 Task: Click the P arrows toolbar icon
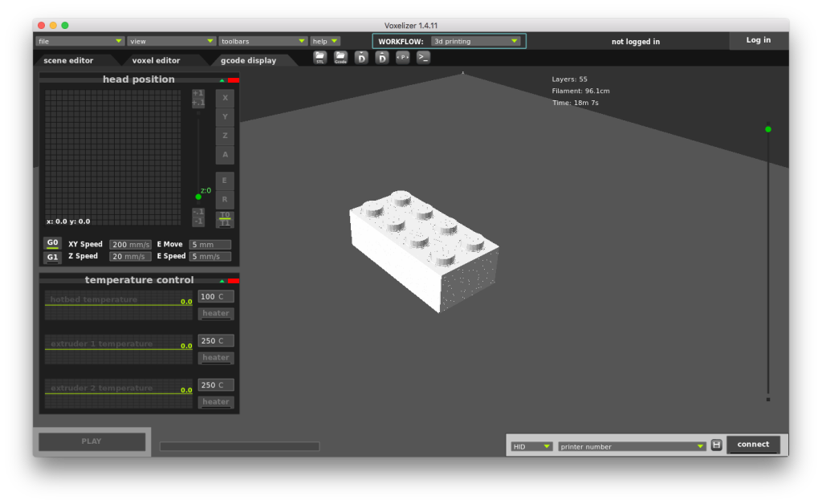pyautogui.click(x=403, y=58)
